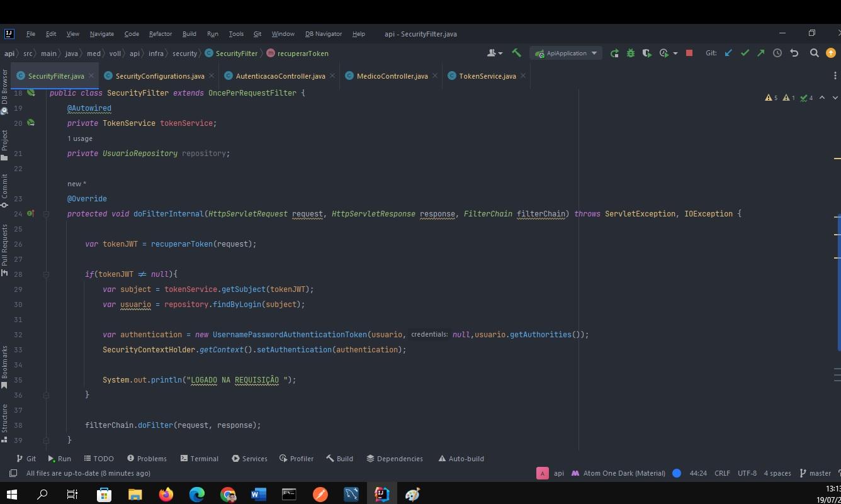Click the pink 'api' plugin icon in status bar
Screen dimensions: 841x504
coord(542,473)
